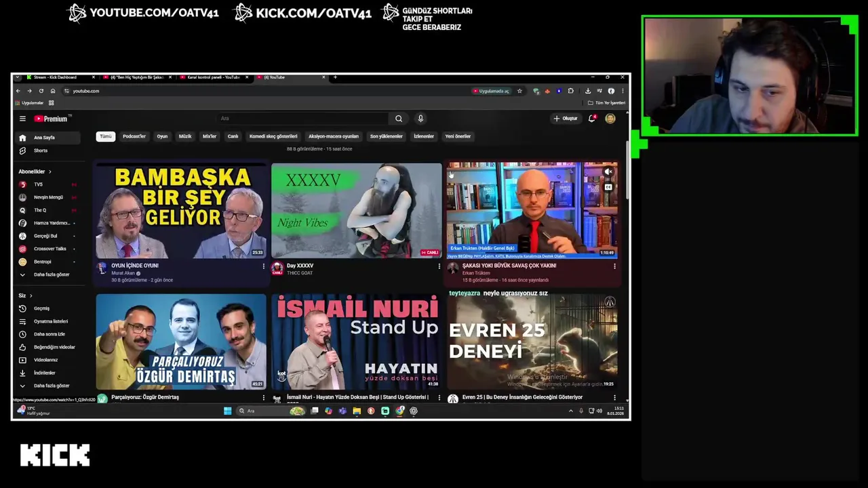Viewport: 868px width, 488px height.
Task: Open a new browser tab
Action: tap(335, 77)
